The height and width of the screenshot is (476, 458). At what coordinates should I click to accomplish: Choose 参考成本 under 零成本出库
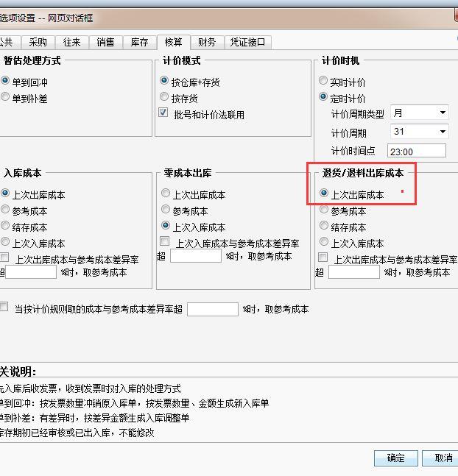point(166,209)
